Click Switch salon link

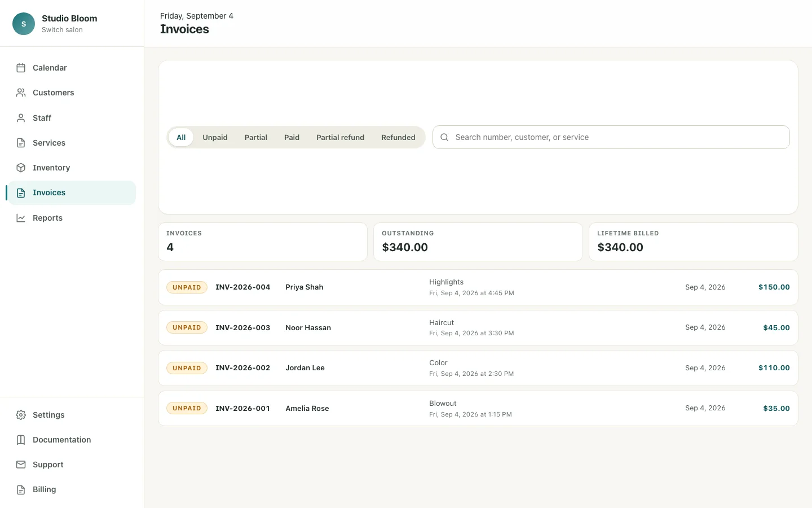62,30
